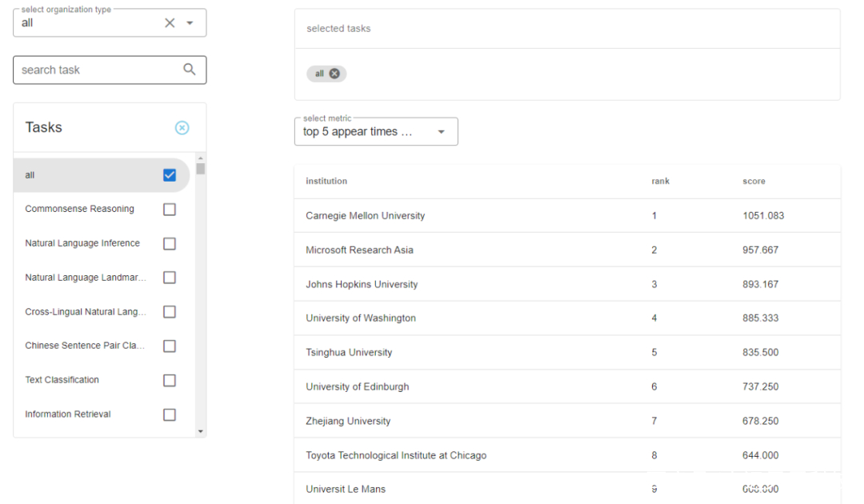Click the 'score' column header
Viewport: 864px width, 504px height.
tap(754, 182)
